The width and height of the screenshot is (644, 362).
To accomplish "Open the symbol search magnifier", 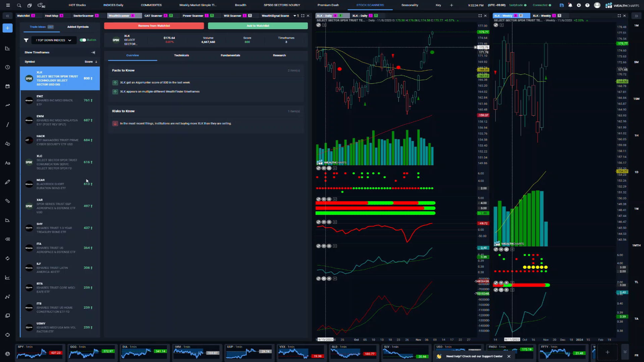I will click(19, 5).
